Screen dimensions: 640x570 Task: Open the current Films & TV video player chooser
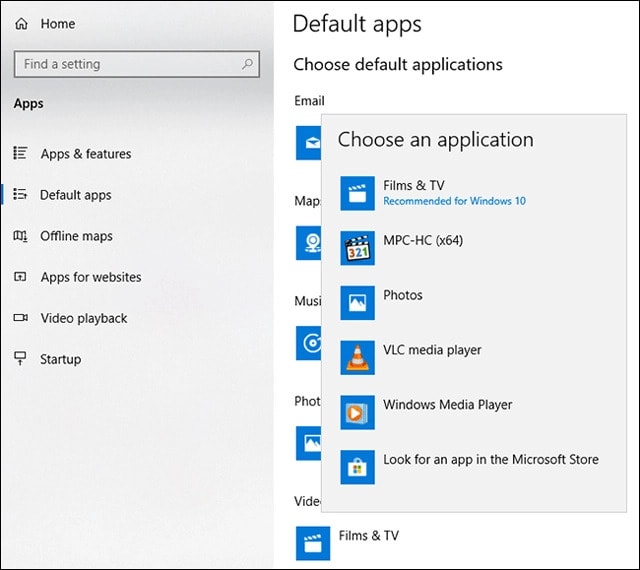click(348, 543)
